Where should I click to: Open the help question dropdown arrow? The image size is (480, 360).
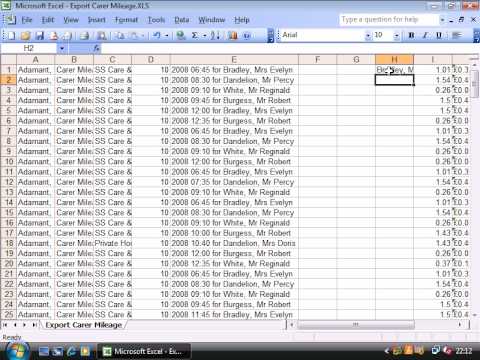[x=442, y=20]
